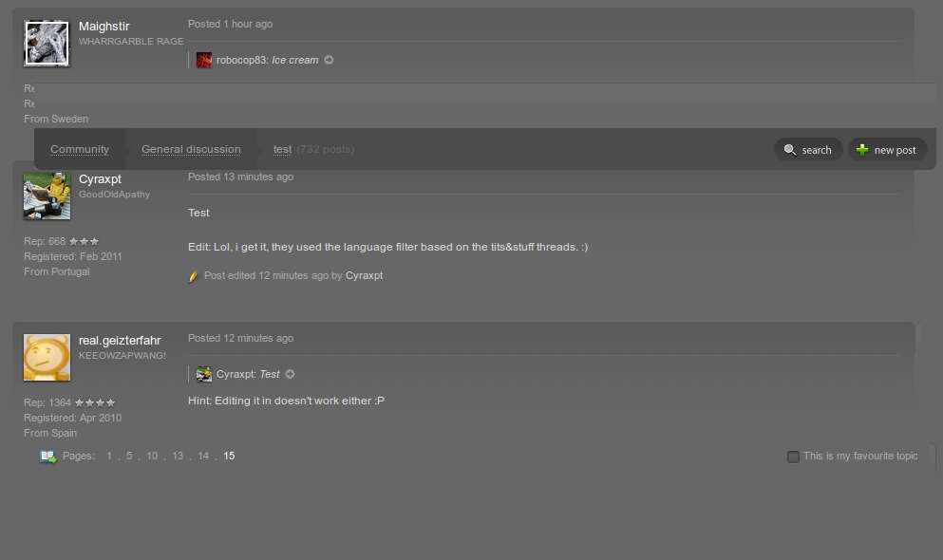Viewport: 943px width, 560px height.
Task: Jump to quoted Cyraxpt post arrow
Action: pos(290,374)
